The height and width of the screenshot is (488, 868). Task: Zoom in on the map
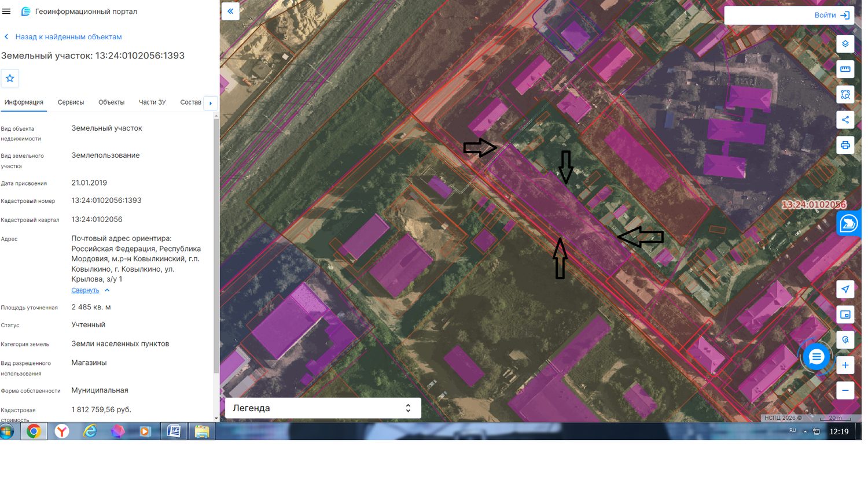[x=845, y=365]
